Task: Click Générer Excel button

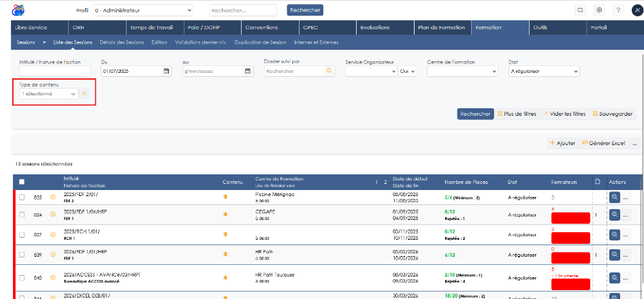Action: [604, 143]
